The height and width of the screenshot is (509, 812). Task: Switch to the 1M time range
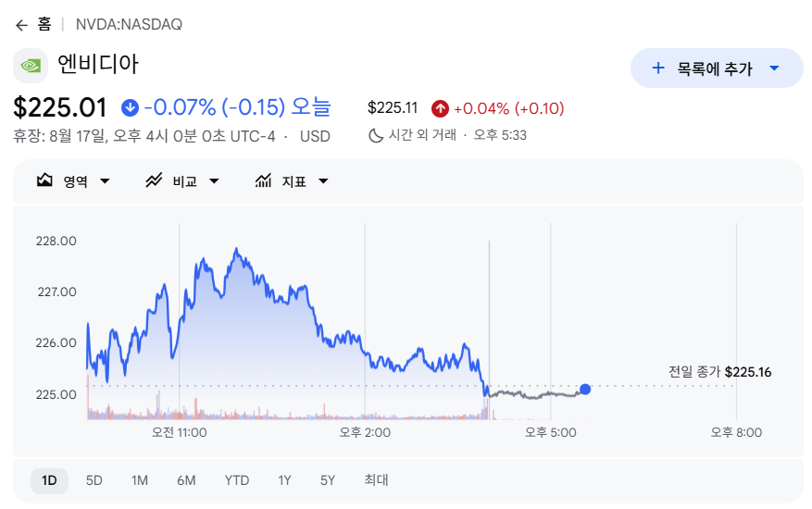pyautogui.click(x=140, y=480)
